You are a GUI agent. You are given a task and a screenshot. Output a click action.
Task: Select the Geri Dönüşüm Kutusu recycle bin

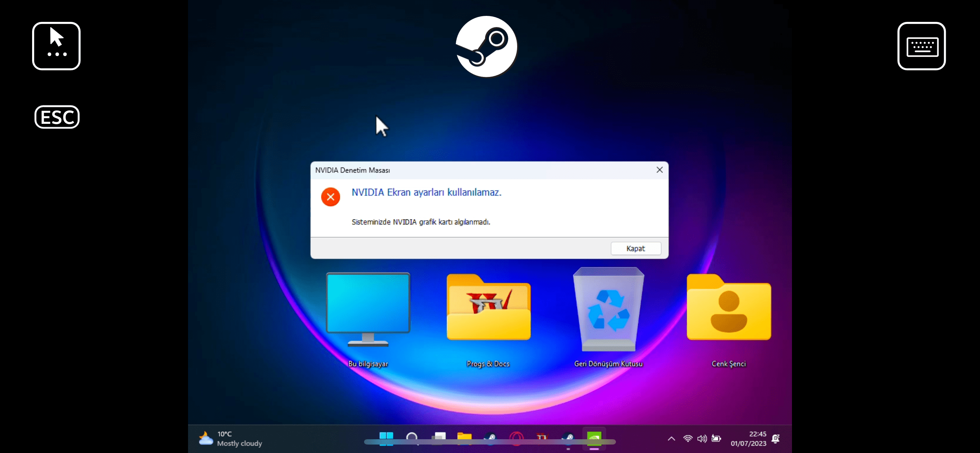click(608, 318)
